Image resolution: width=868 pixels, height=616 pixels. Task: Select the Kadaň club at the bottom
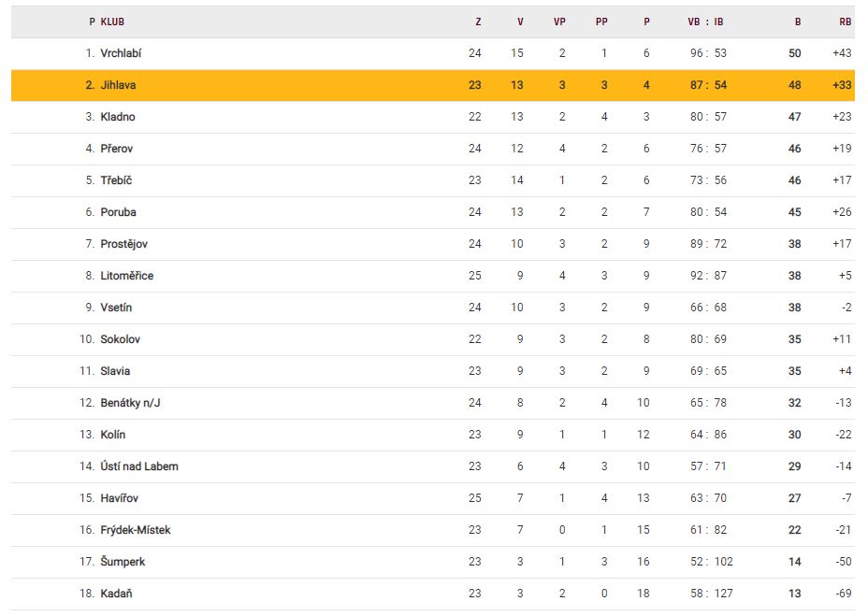[116, 594]
